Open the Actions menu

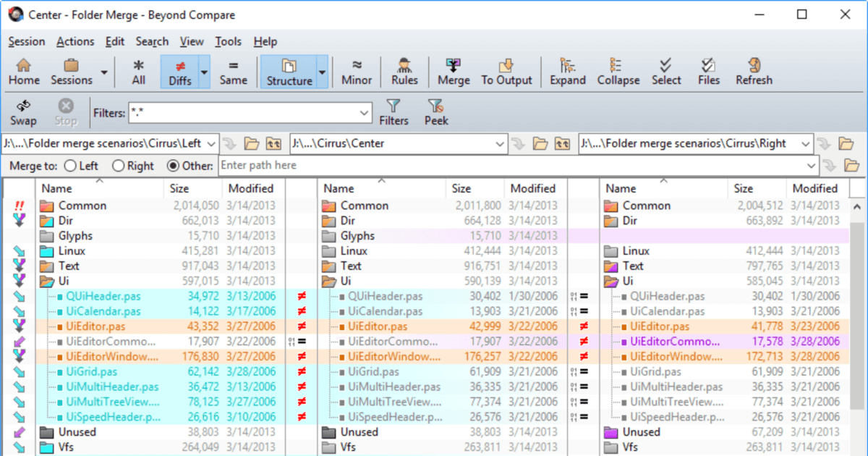[x=75, y=42]
